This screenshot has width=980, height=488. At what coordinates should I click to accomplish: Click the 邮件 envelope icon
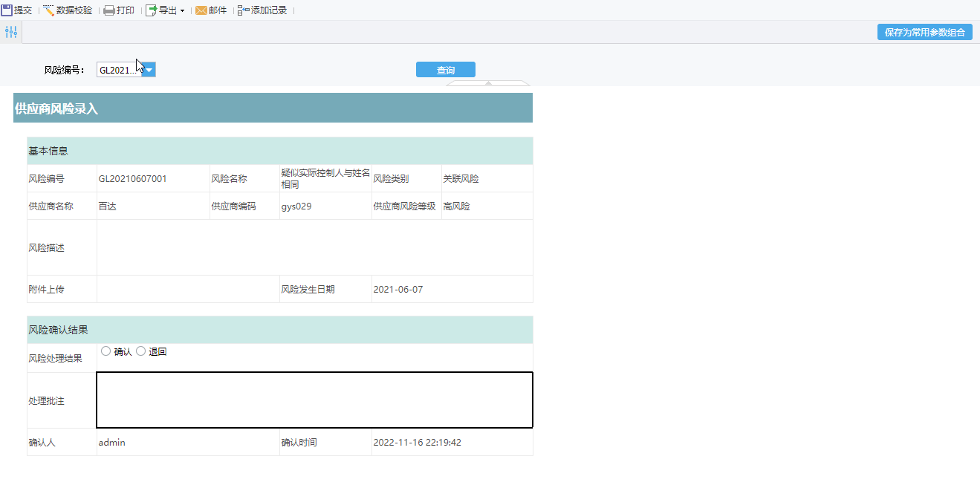point(201,10)
